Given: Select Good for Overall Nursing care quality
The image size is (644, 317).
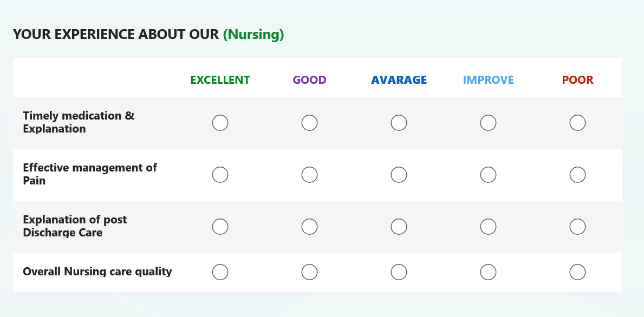Looking at the screenshot, I should coord(309,272).
